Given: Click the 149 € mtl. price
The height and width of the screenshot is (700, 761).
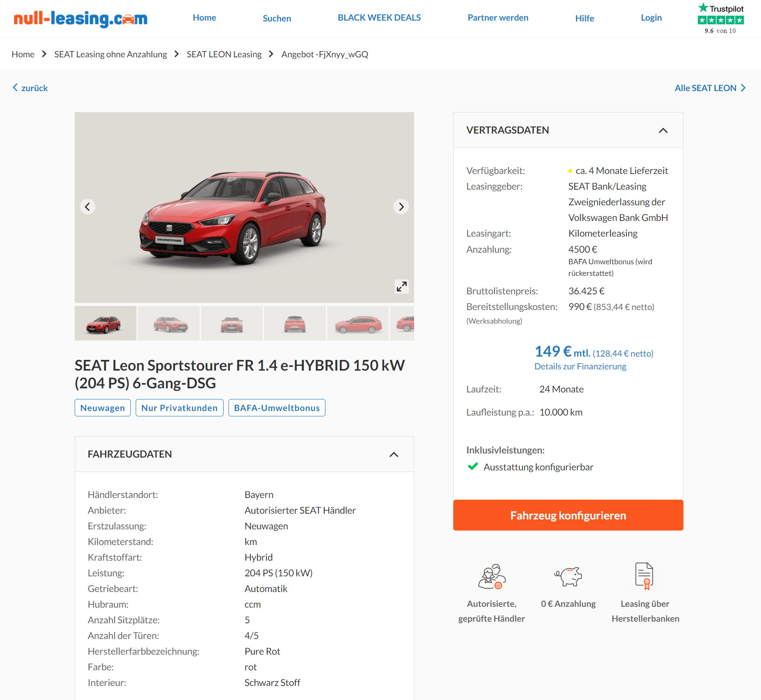Looking at the screenshot, I should [563, 352].
